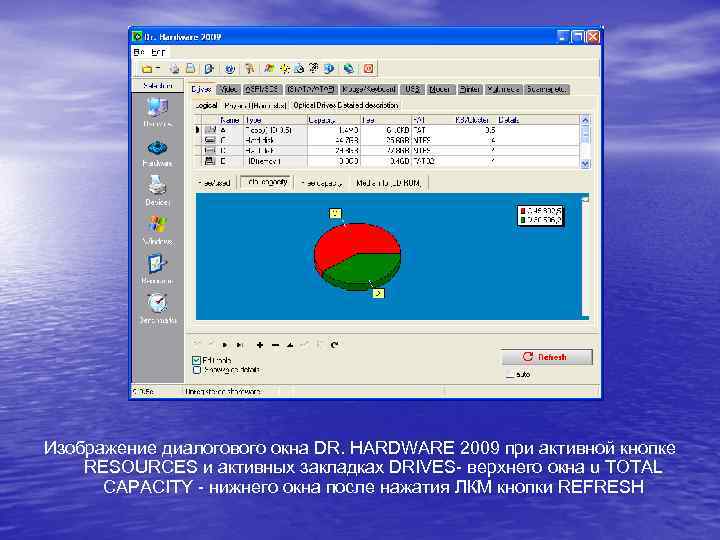Open the Logical sub-tab
Viewport: 720px width, 540px height.
pyautogui.click(x=206, y=105)
